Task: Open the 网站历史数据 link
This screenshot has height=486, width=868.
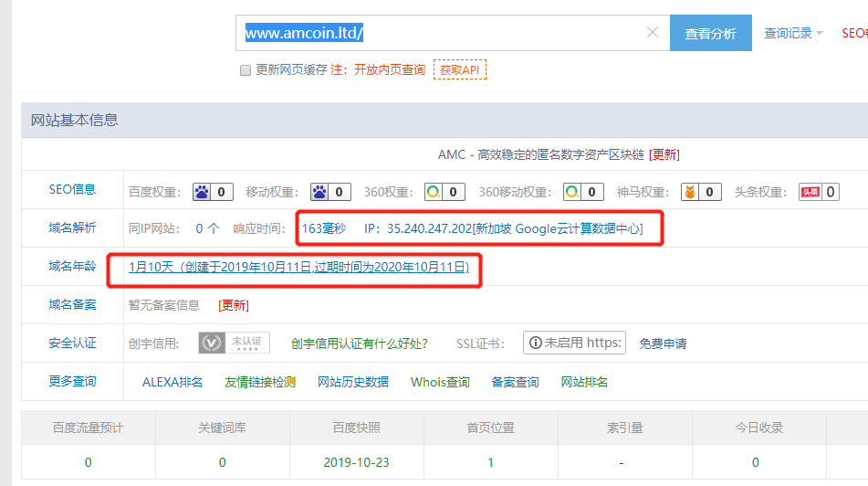Action: pyautogui.click(x=353, y=383)
